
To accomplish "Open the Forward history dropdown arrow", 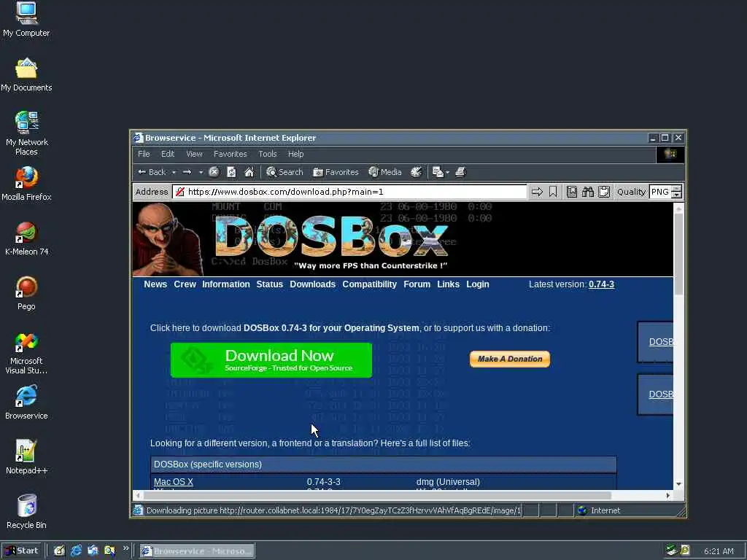I will coord(201,172).
